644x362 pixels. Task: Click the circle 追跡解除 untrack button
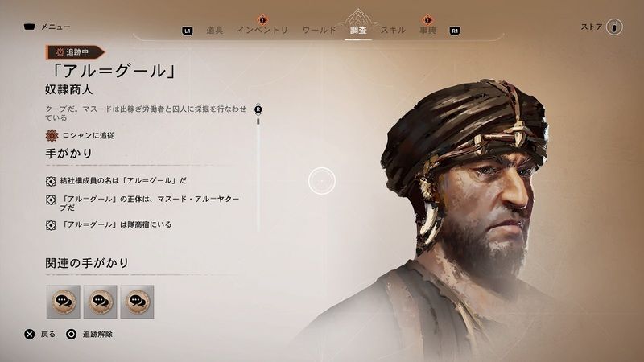pyautogui.click(x=71, y=334)
